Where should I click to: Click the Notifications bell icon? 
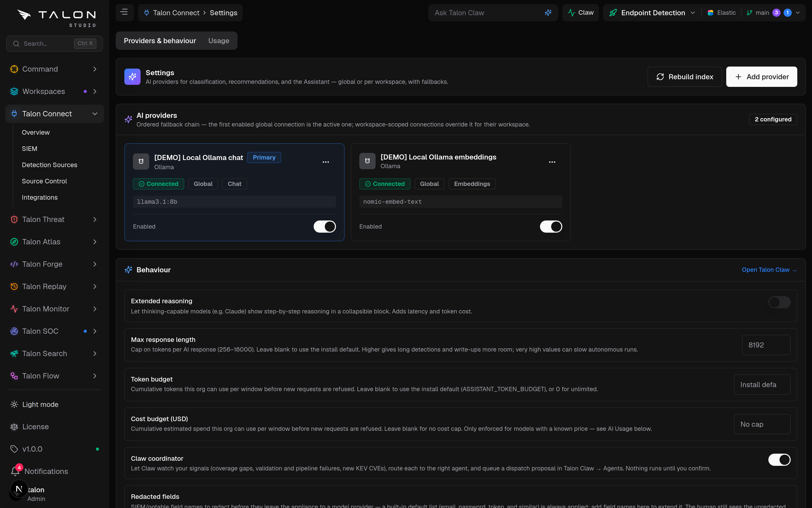[x=15, y=471]
